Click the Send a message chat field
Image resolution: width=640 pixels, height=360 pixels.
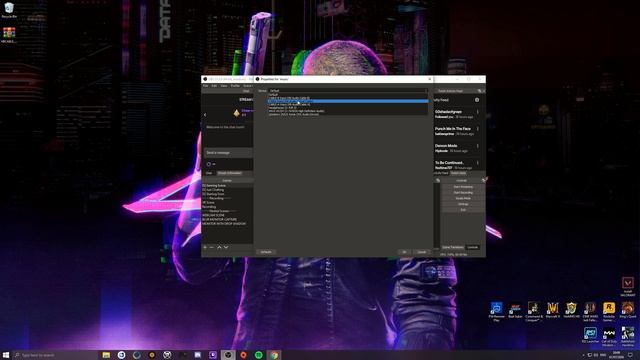click(228, 153)
